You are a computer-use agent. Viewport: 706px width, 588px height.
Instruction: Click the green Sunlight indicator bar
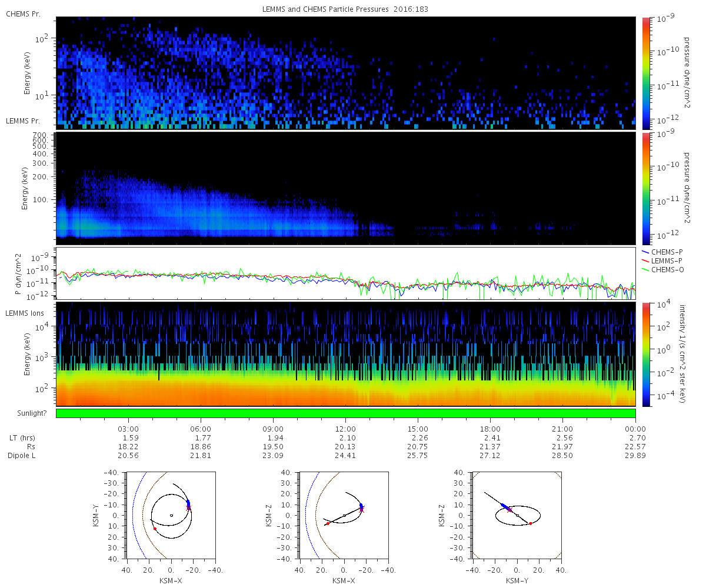tap(345, 413)
